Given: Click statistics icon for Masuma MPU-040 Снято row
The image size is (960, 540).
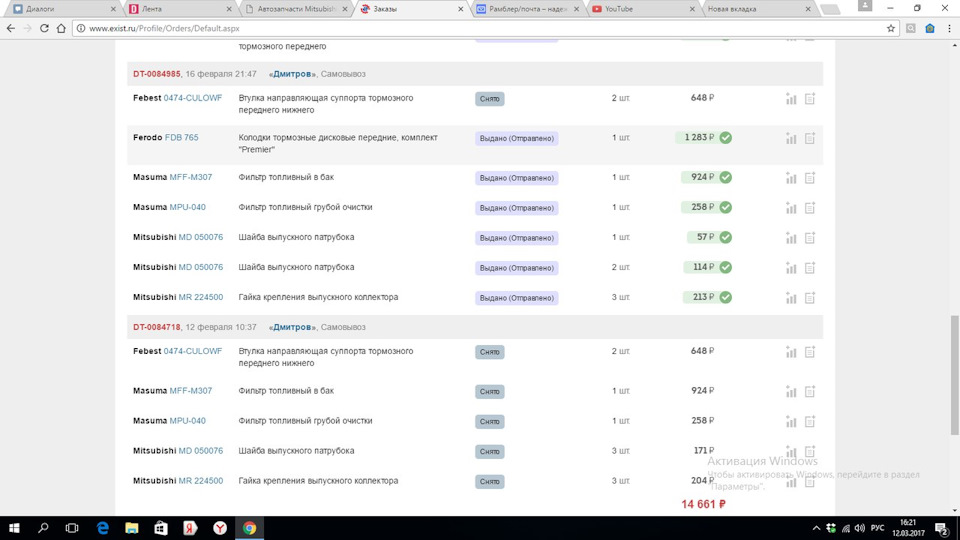Looking at the screenshot, I should tap(791, 422).
